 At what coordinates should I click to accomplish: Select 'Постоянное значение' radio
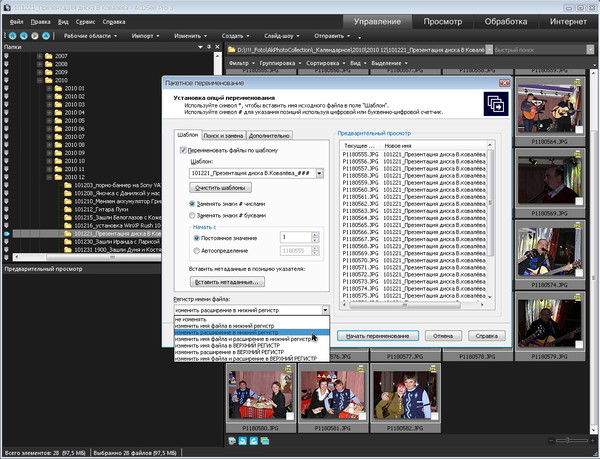click(x=196, y=238)
